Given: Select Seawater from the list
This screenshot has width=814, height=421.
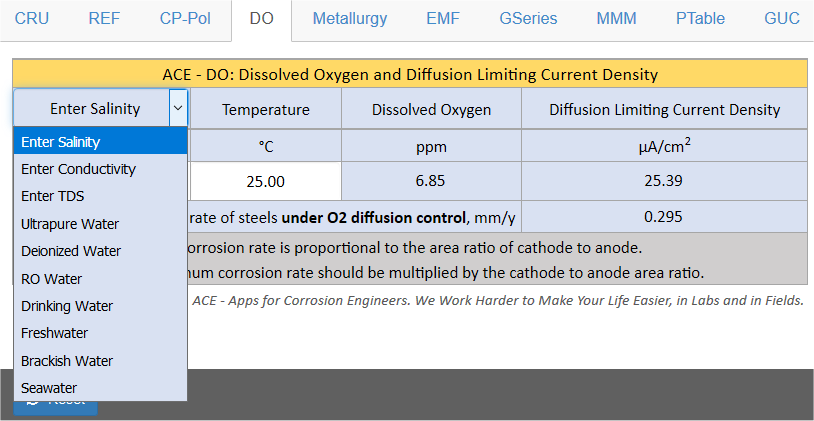Looking at the screenshot, I should 49,388.
